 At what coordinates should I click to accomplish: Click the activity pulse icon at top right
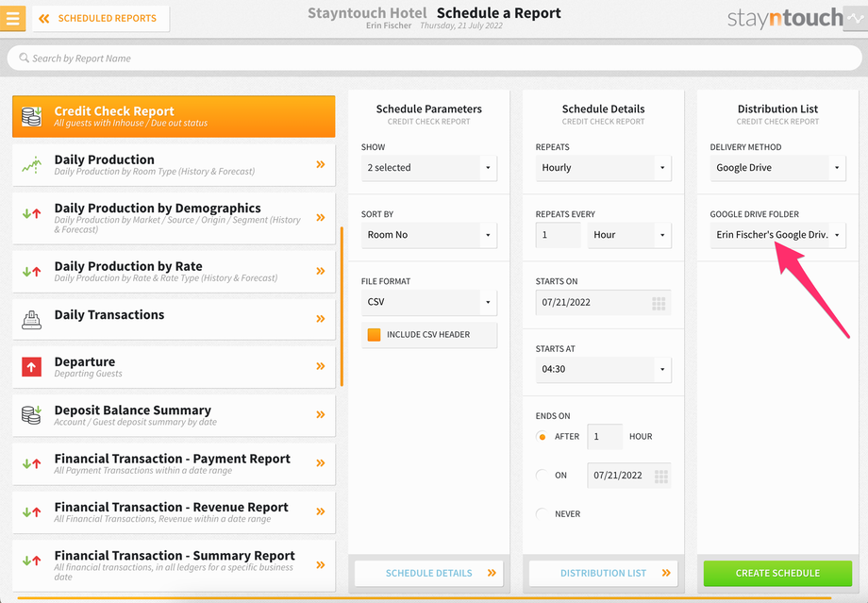tap(856, 18)
